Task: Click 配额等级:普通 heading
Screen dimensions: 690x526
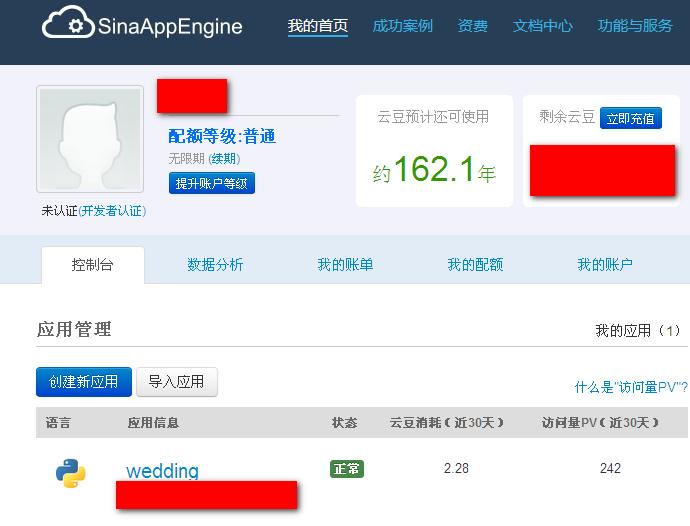Action: point(222,136)
